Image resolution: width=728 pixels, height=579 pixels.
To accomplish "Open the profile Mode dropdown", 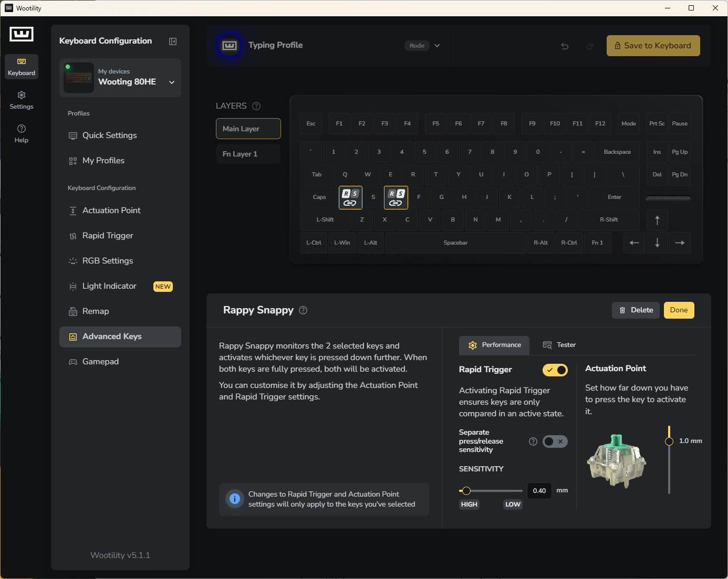I will coord(422,46).
